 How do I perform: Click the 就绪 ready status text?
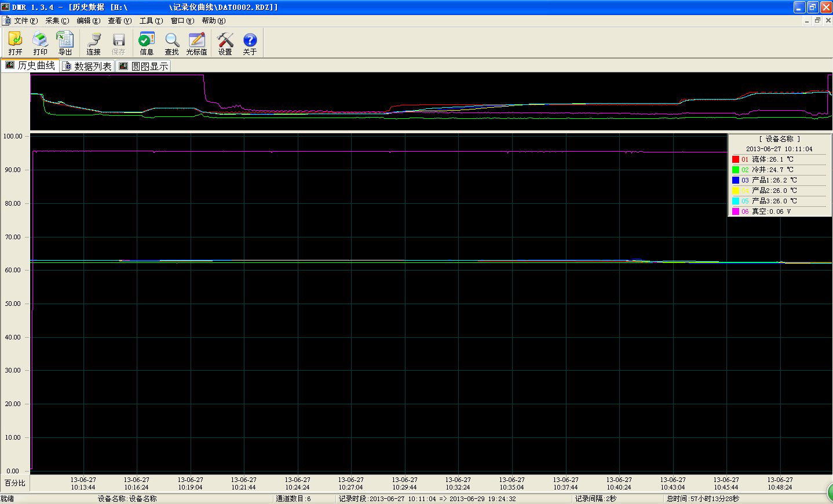pyautogui.click(x=8, y=499)
